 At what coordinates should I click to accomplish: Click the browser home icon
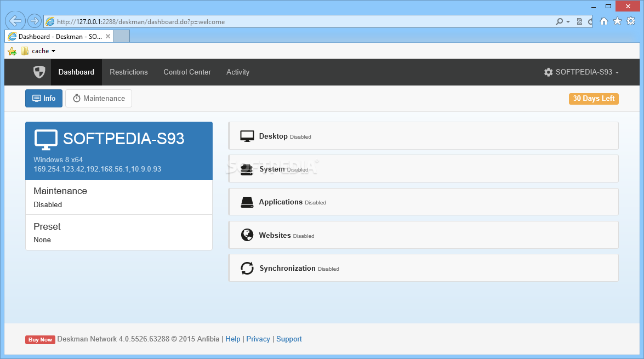pyautogui.click(x=604, y=21)
